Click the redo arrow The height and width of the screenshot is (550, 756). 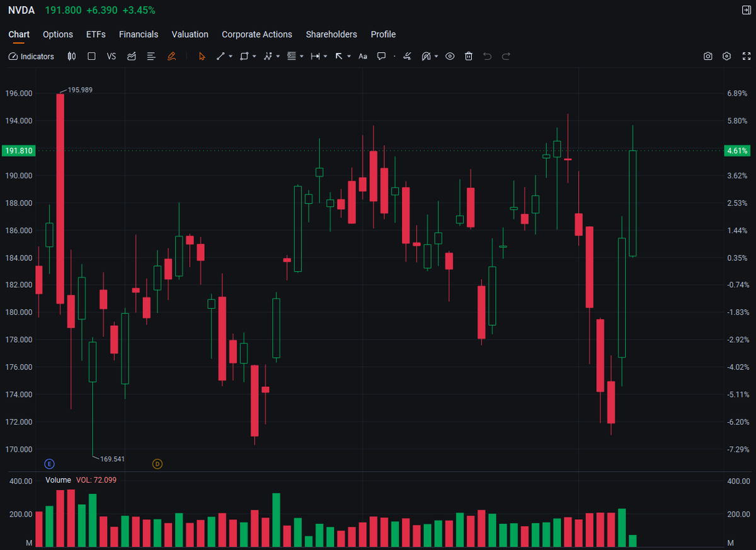coord(506,56)
